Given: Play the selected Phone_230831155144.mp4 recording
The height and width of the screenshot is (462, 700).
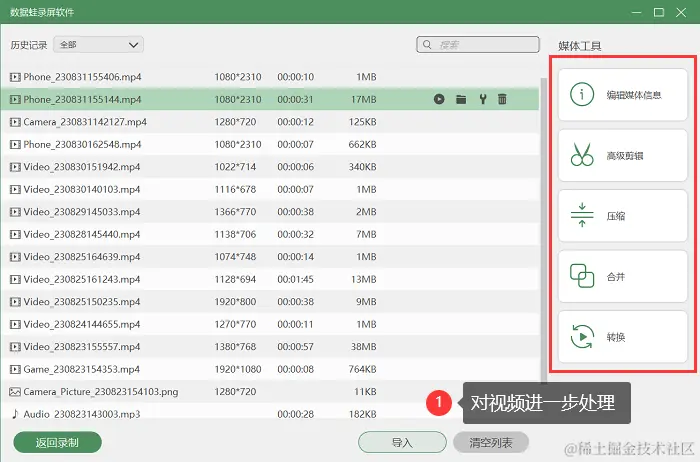Looking at the screenshot, I should (439, 99).
